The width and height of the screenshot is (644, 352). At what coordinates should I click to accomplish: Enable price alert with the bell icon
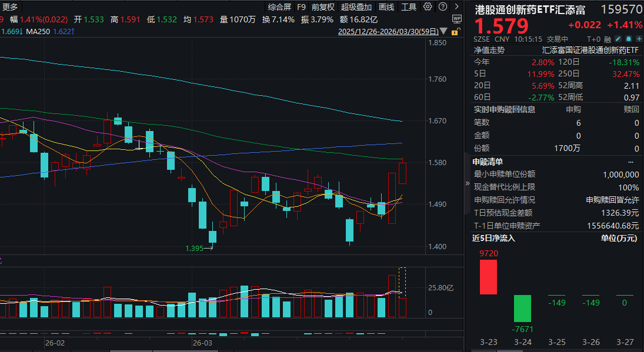pos(629,39)
